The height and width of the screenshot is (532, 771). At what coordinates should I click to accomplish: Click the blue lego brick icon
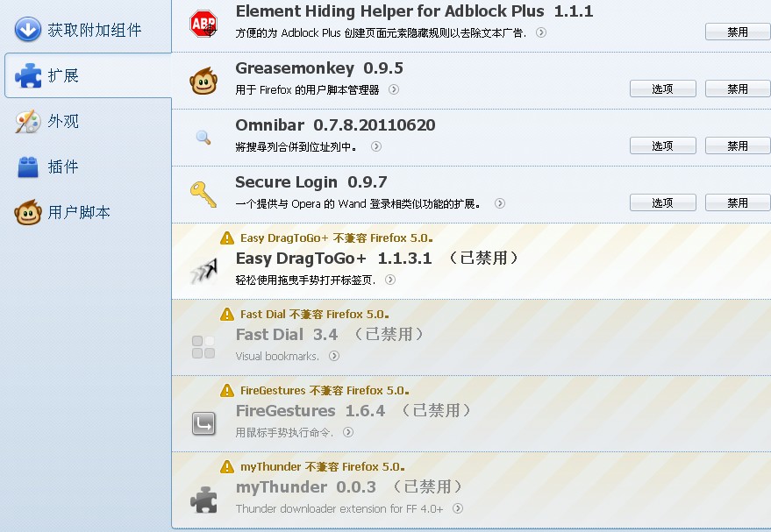28,167
